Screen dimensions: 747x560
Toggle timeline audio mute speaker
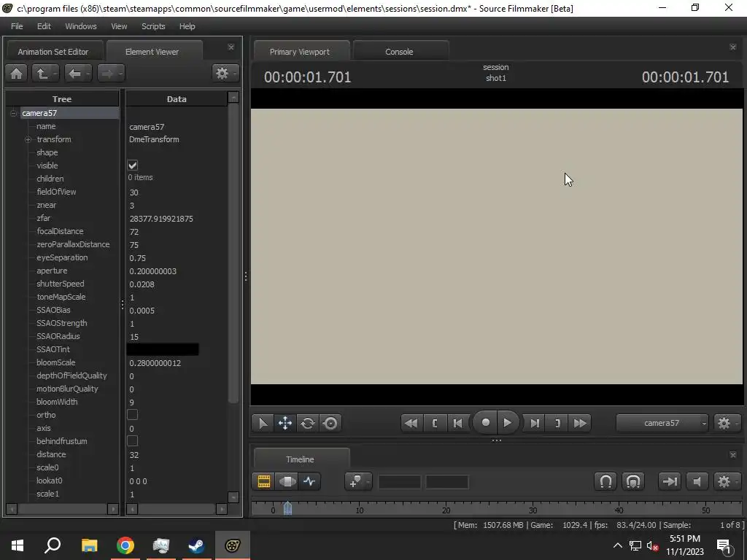[x=697, y=481]
